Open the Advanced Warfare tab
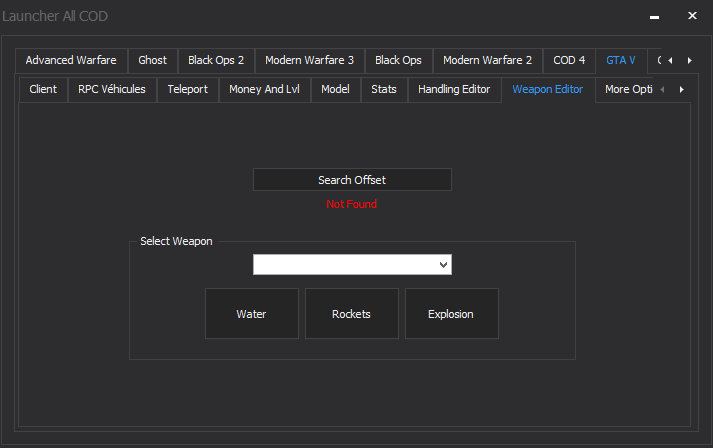This screenshot has height=448, width=713. coord(71,60)
